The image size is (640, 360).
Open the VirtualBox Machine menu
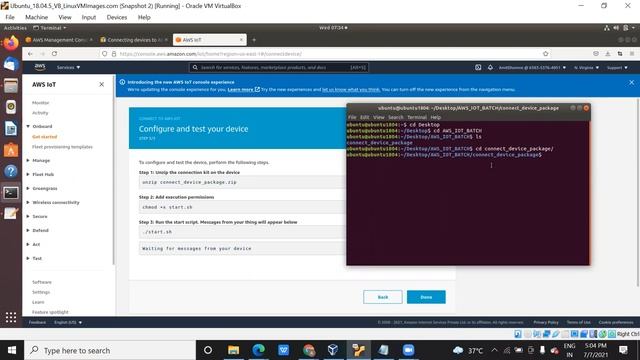pos(36,17)
